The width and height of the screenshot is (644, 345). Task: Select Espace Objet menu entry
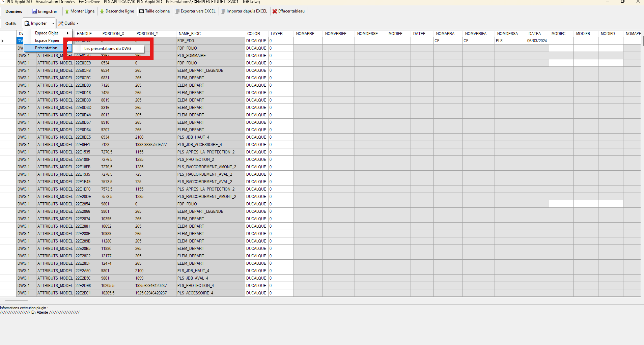coord(47,33)
